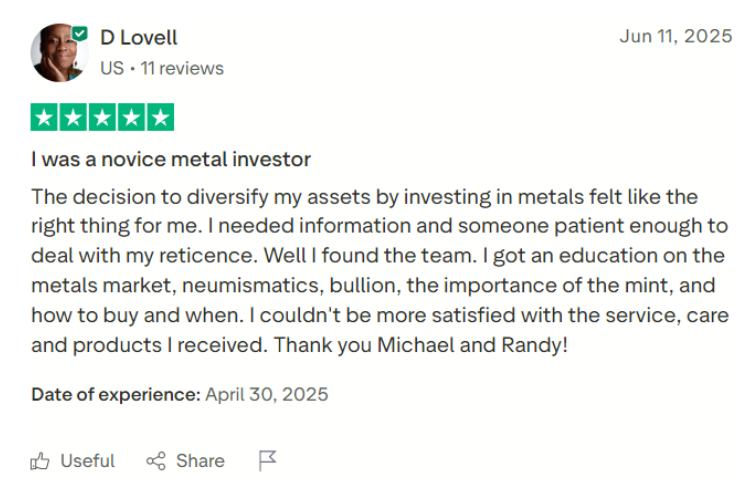Open D Lovell's profile photo
Screen dimensions: 755x489
click(59, 53)
